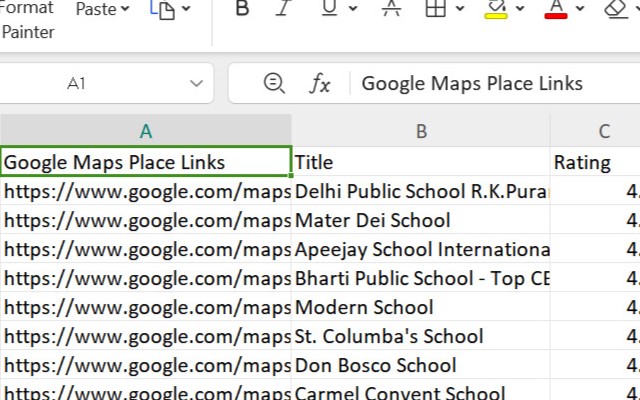
Task: Open font color dropdown arrow
Action: coord(580,8)
